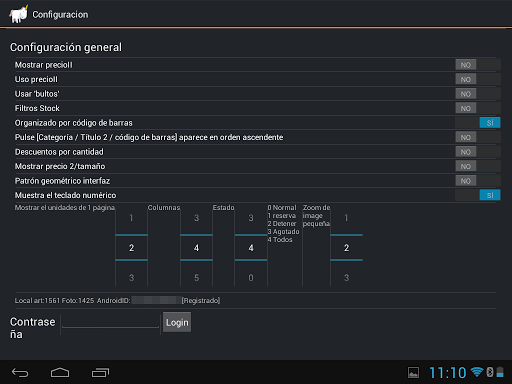This screenshot has width=512, height=384.
Task: Tap the battery status icon
Action: (500, 372)
